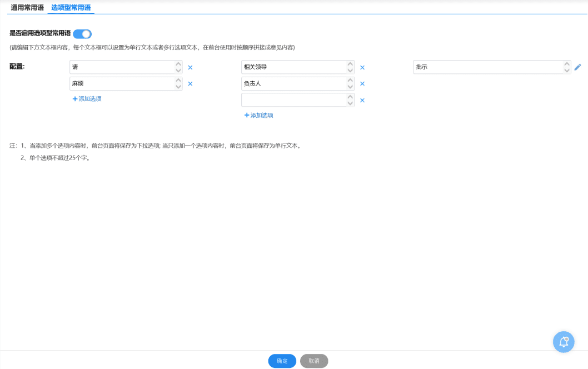588x369 pixels.
Task: Switch to 通用常用语 tab
Action: 27,7
